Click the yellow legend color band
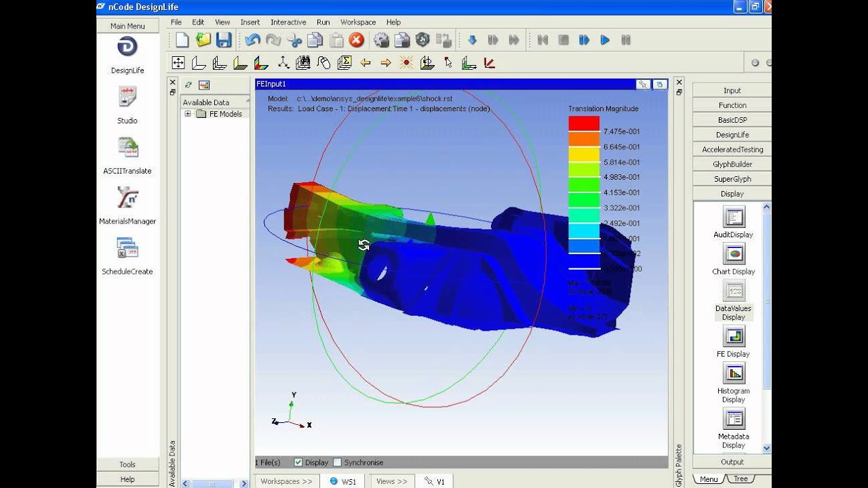This screenshot has width=868, height=488. (584, 154)
